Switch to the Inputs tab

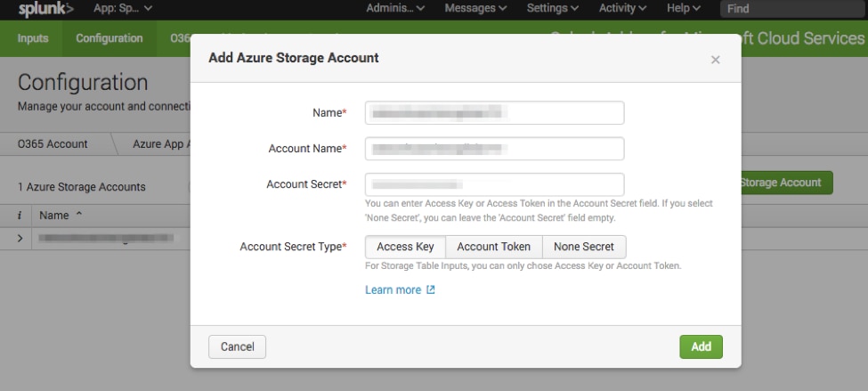[33, 38]
